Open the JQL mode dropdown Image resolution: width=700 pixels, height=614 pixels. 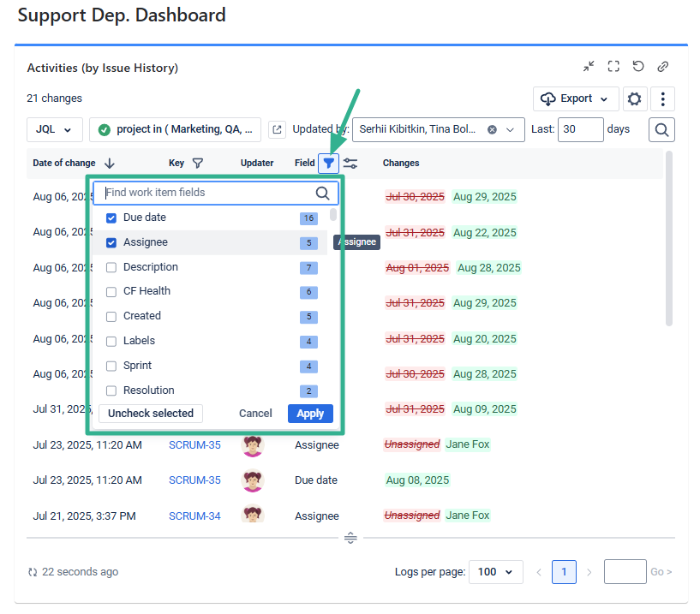pyautogui.click(x=55, y=129)
